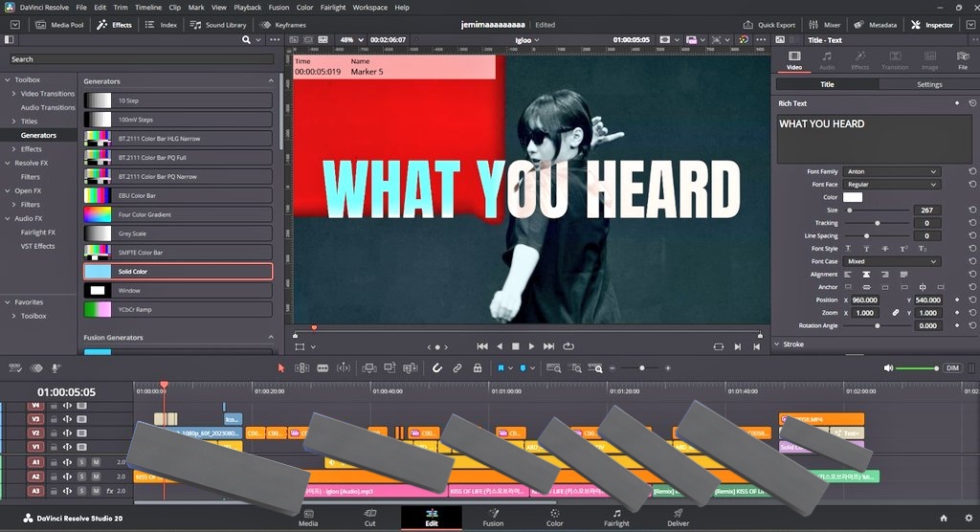Image resolution: width=980 pixels, height=532 pixels.
Task: Switch to the Fairlight page
Action: point(616,518)
